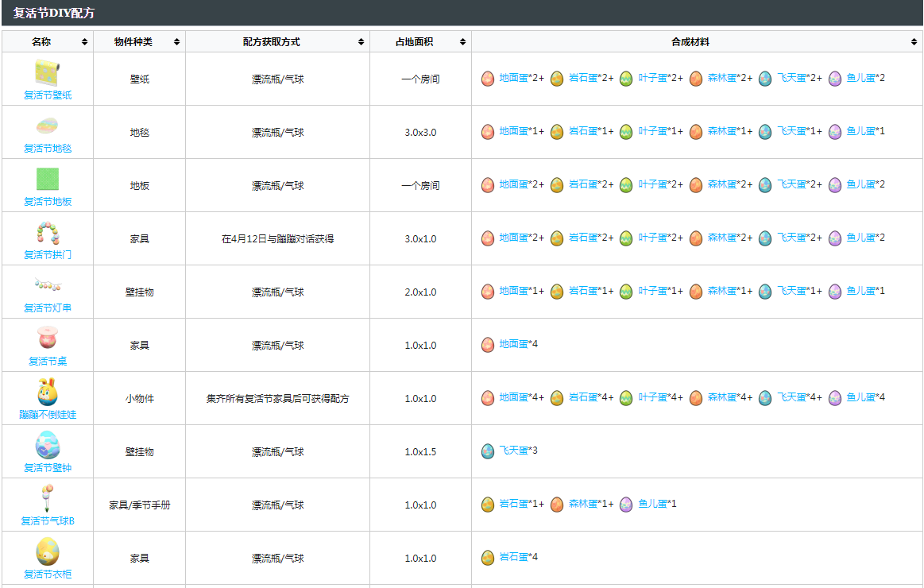Click the purple 鱼儿蛋 egg icon in 复活节壁纸 row
Screen dimensions: 924x588
[x=835, y=79]
